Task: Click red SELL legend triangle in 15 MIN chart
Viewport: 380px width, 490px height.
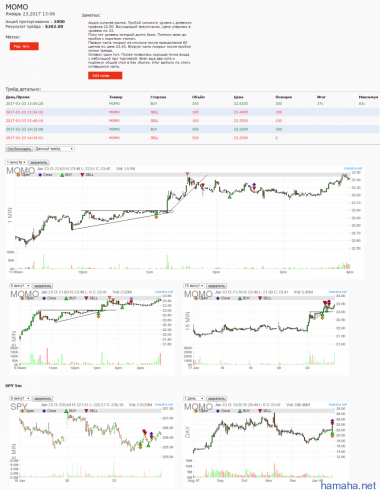Action: click(260, 298)
